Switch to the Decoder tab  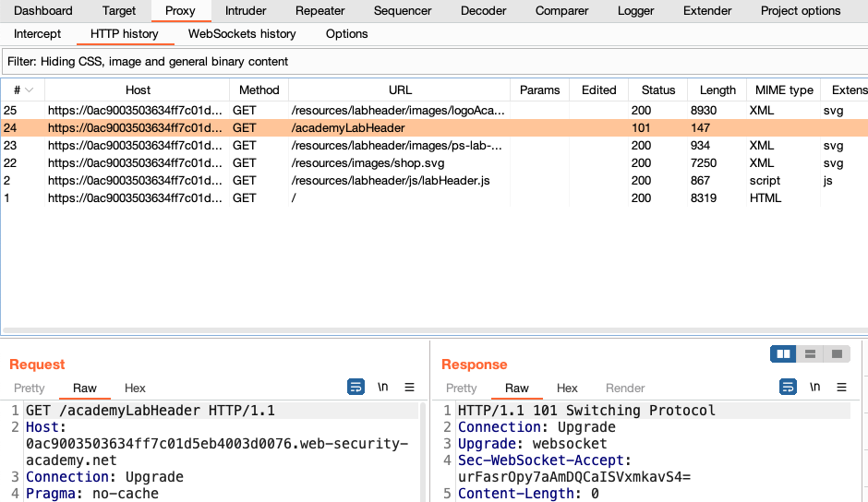[x=483, y=10]
